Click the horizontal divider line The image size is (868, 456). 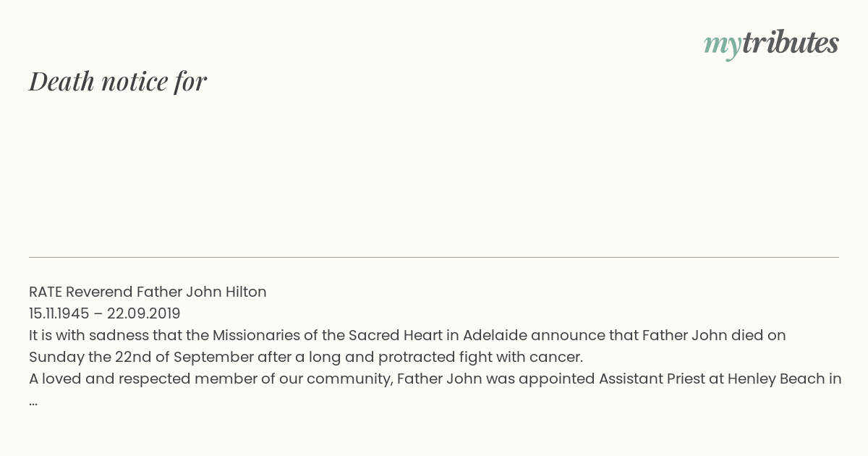click(x=434, y=257)
